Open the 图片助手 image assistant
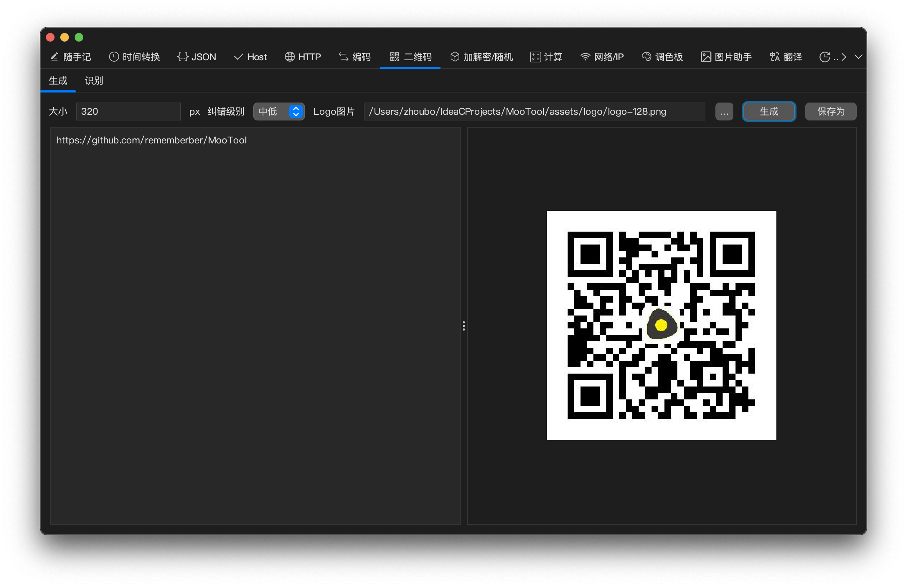Viewport: 907px width, 588px height. coord(725,57)
